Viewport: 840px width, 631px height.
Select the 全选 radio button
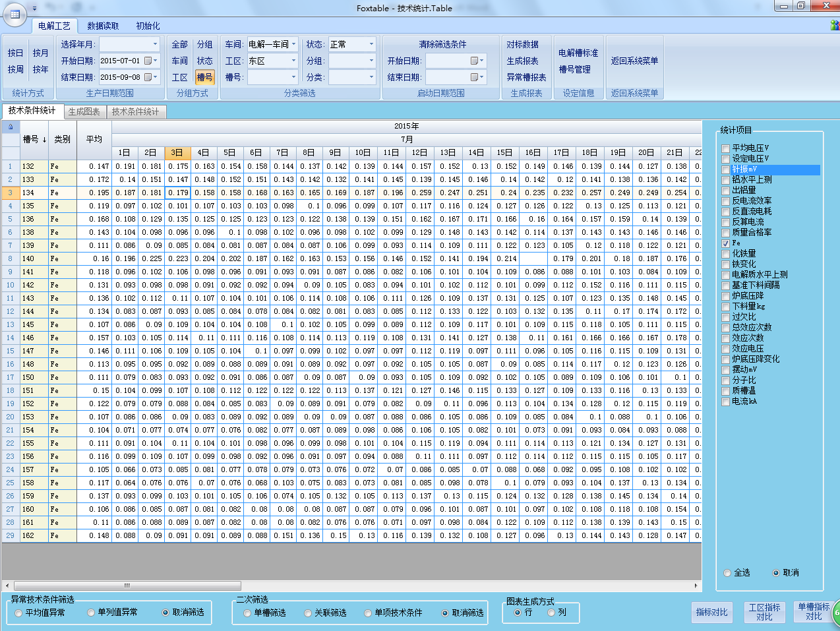pyautogui.click(x=727, y=573)
